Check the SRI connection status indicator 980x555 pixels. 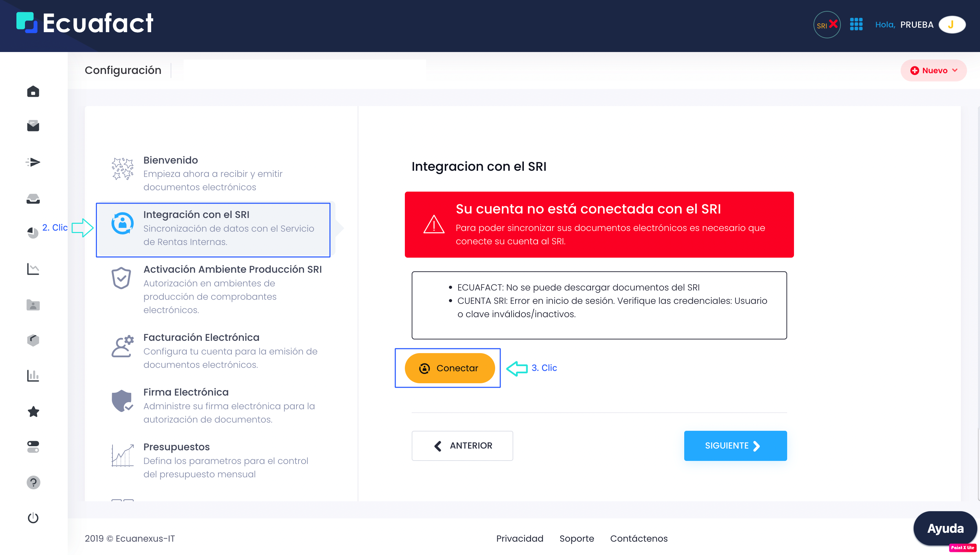pos(827,24)
